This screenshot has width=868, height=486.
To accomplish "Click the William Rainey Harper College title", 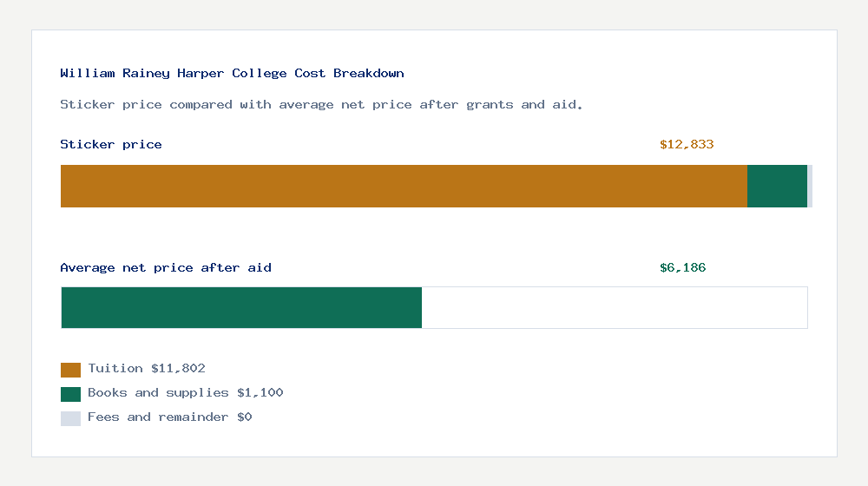I will [x=232, y=73].
